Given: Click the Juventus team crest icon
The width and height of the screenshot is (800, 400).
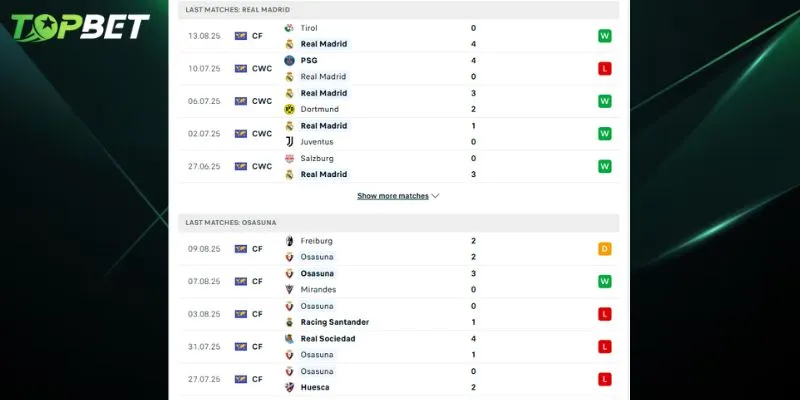Looking at the screenshot, I should pyautogui.click(x=289, y=142).
